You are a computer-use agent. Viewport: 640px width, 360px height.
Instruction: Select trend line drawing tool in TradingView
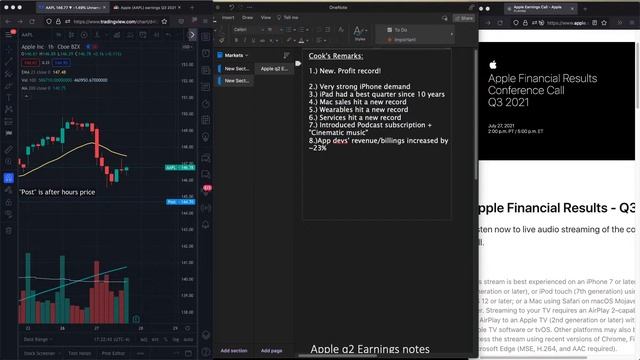coord(9,61)
